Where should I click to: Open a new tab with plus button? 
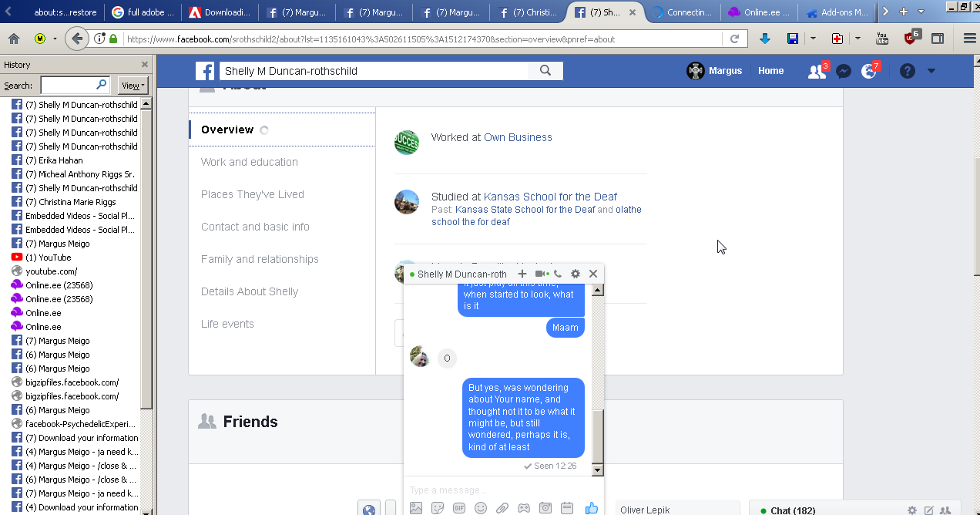(904, 12)
